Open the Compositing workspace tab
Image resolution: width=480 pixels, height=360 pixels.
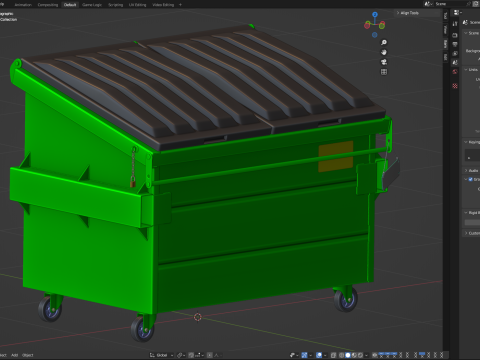[x=48, y=5]
